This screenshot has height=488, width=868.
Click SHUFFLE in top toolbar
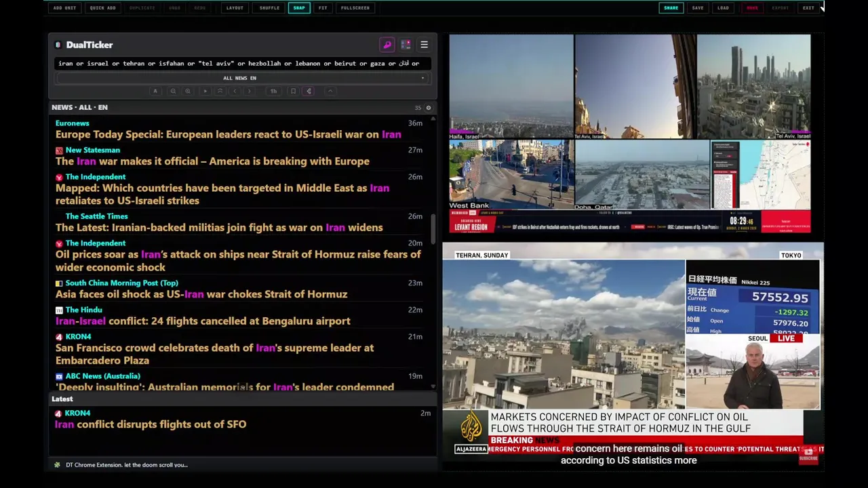coord(269,8)
